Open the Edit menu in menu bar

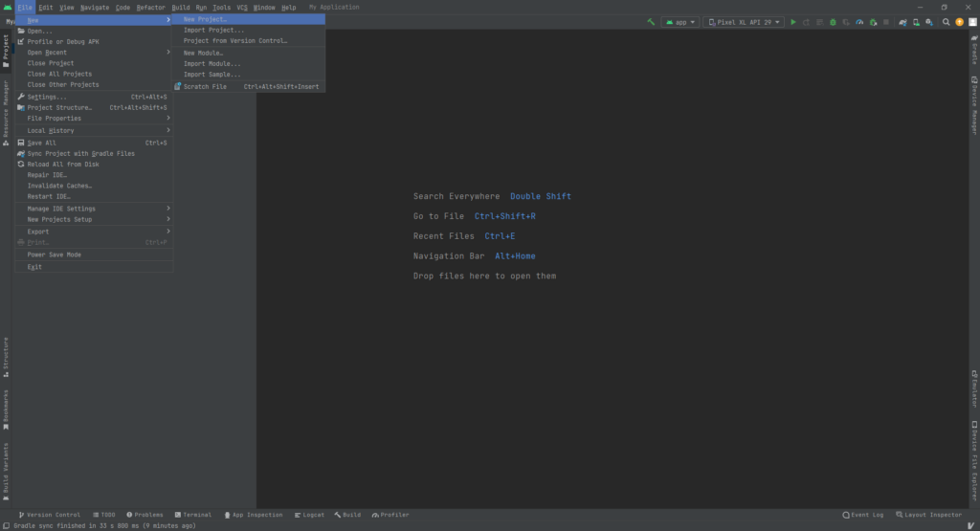[46, 8]
